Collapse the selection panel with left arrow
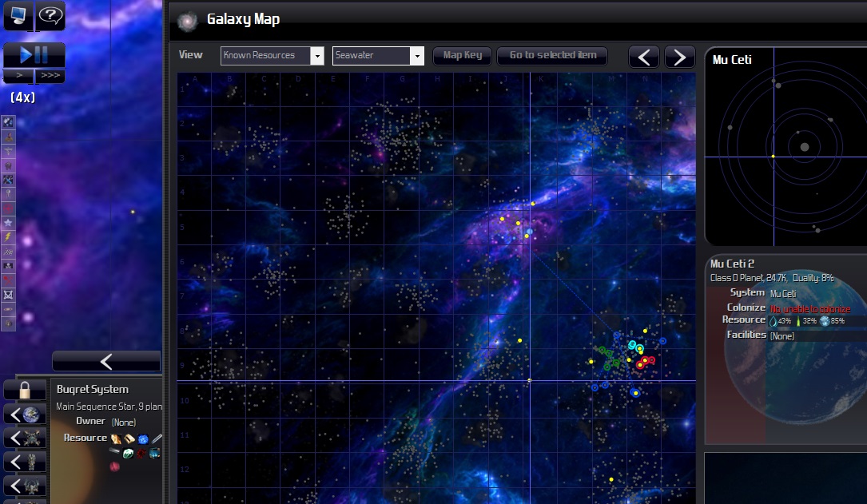The image size is (867, 504). pyautogui.click(x=106, y=361)
